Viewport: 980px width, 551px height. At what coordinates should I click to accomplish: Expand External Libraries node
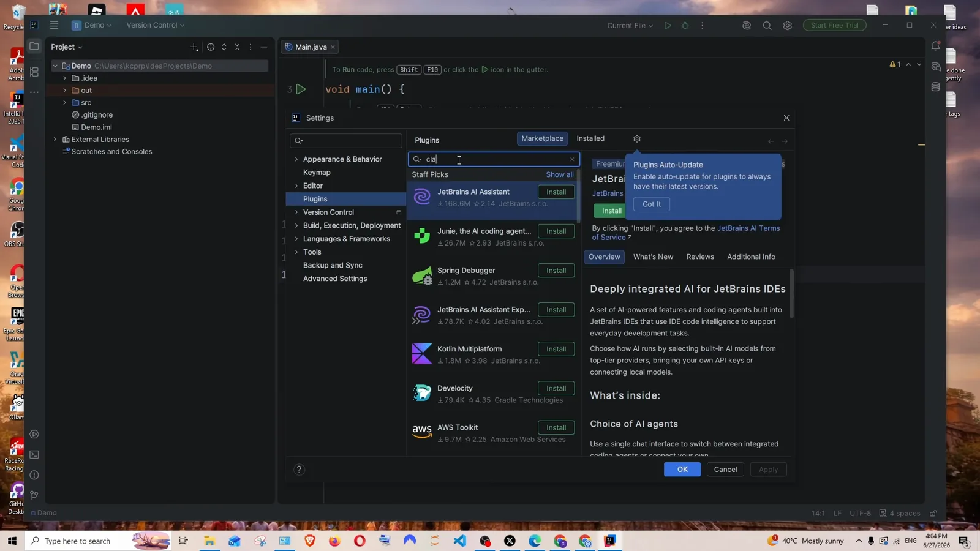(55, 140)
